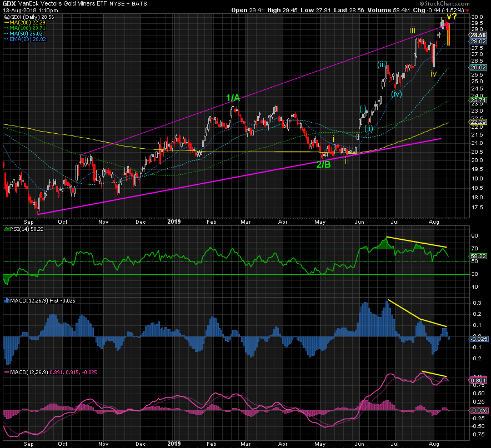Click the GDX (Daily) 28.56 legend entry
The image size is (491, 448).
(32, 17)
